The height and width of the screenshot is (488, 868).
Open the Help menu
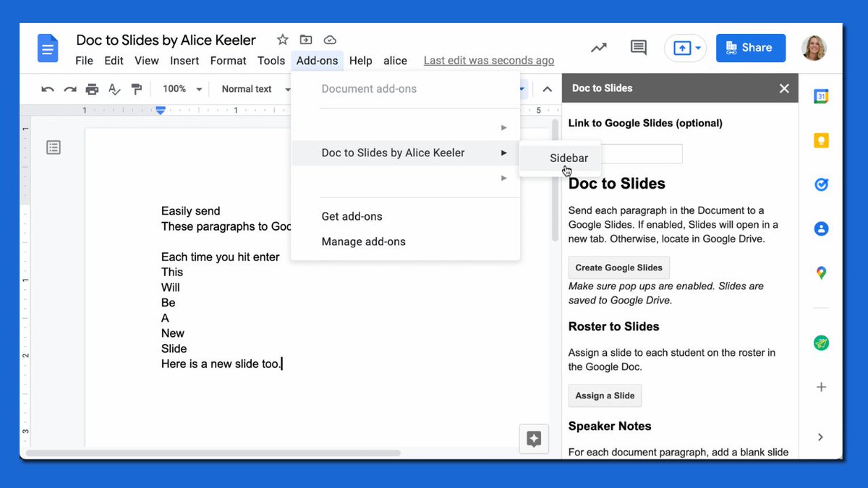point(360,61)
